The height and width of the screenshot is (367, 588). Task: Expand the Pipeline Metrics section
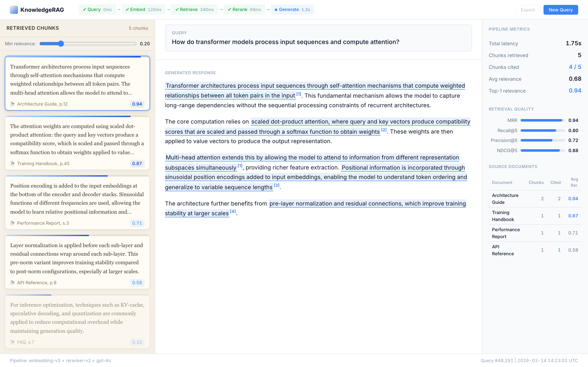tap(509, 29)
